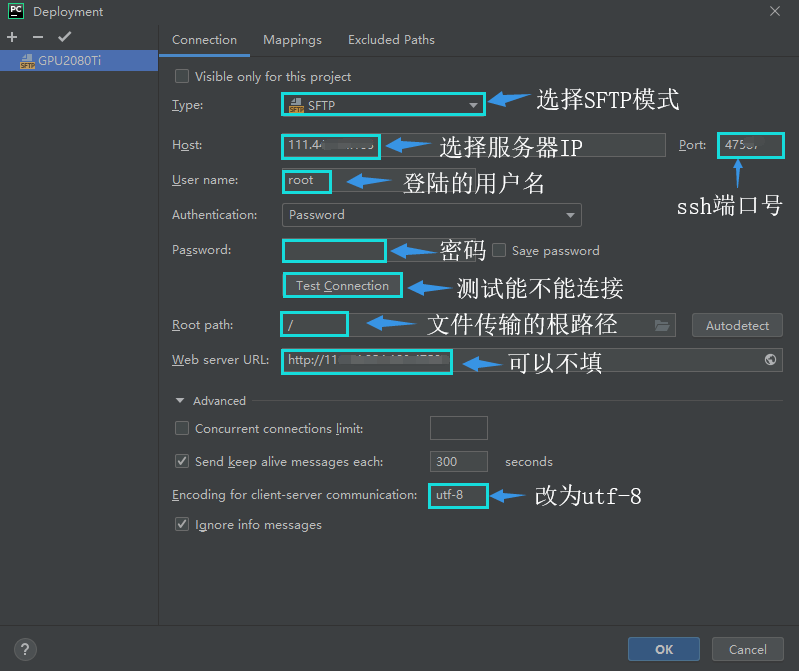The width and height of the screenshot is (799, 671).
Task: Click the add server plus icon
Action: 12,37
